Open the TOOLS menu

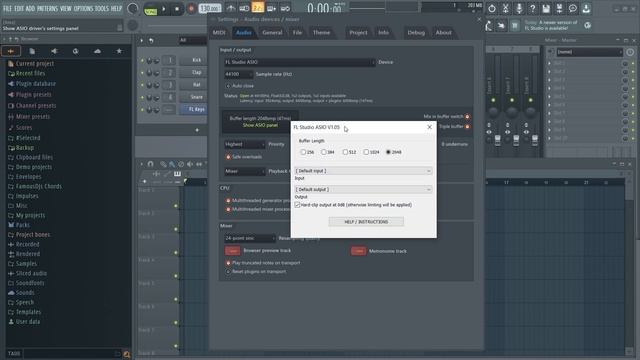click(102, 8)
